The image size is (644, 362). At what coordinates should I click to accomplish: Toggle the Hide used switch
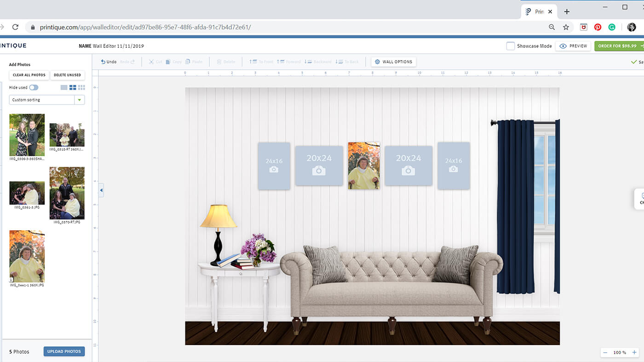34,87
